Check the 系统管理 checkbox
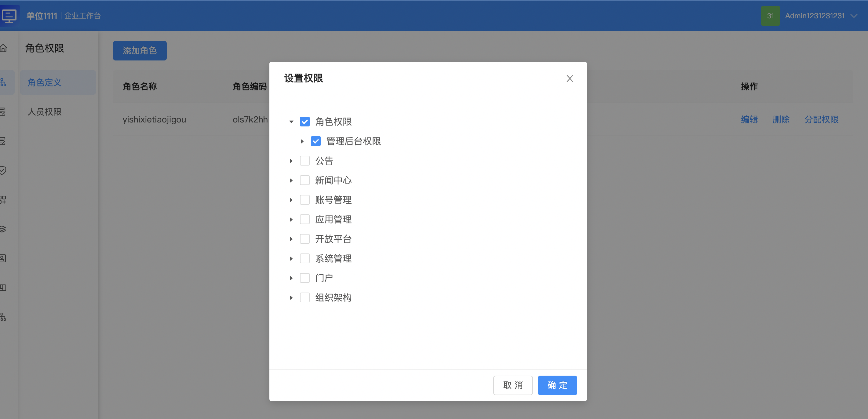 [305, 258]
